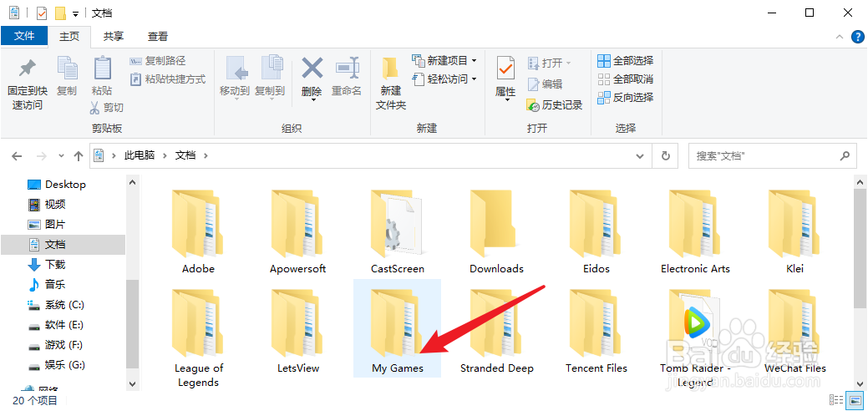The width and height of the screenshot is (868, 411).
Task: Select the League of Legends folder
Action: 198,337
